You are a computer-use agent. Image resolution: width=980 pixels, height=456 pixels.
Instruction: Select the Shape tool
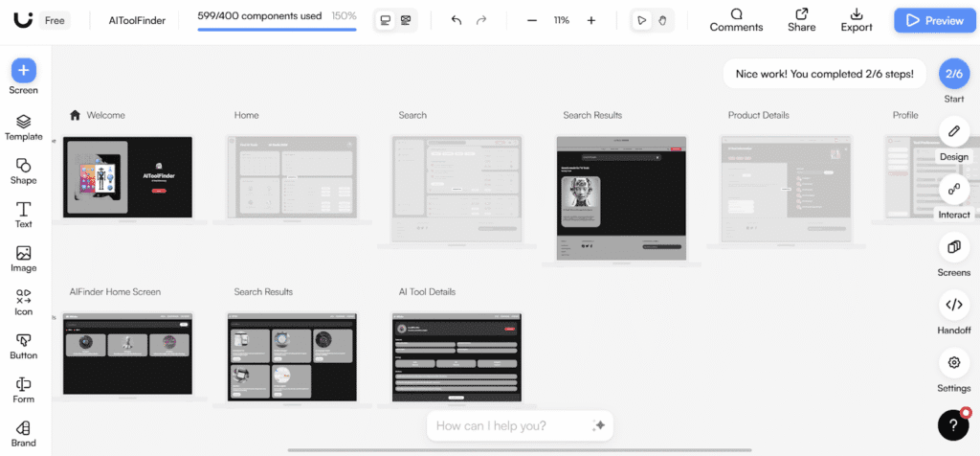point(24,167)
